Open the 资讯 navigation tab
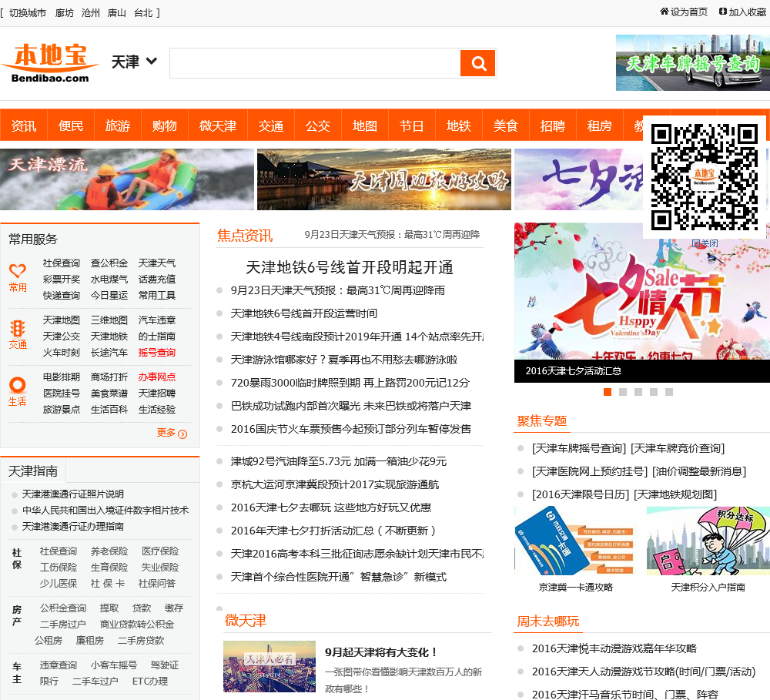Viewport: 770px width, 700px height. [24, 126]
